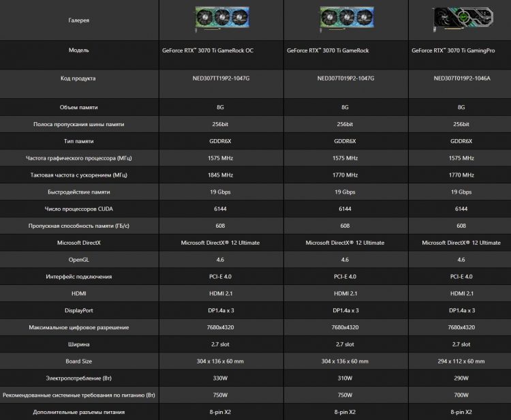Click the 310W power consumption value
Viewport: 511px width, 420px height.
345,378
